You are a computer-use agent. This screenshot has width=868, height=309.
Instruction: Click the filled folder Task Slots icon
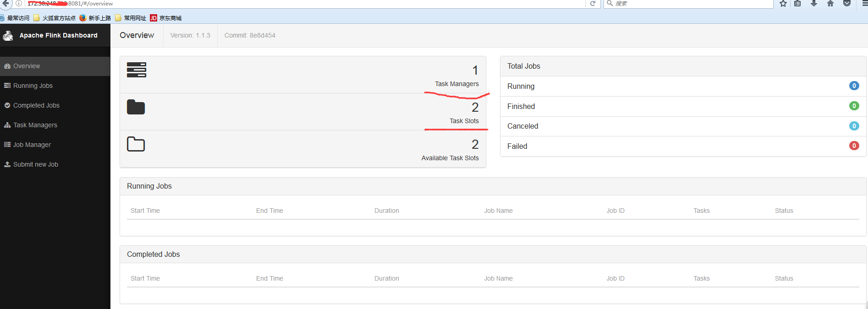(136, 107)
